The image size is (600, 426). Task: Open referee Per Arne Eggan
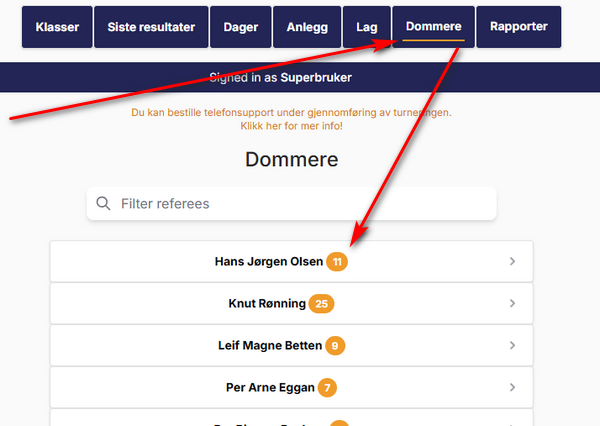(x=292, y=387)
